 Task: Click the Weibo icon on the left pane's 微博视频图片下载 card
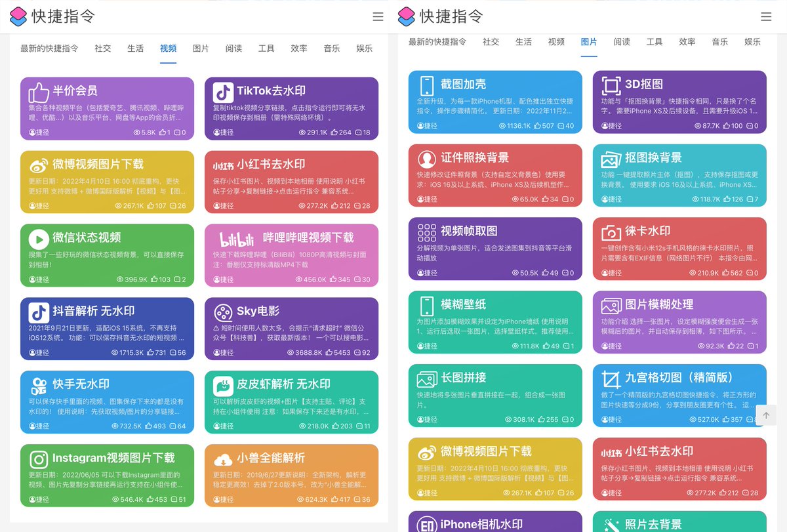click(39, 165)
